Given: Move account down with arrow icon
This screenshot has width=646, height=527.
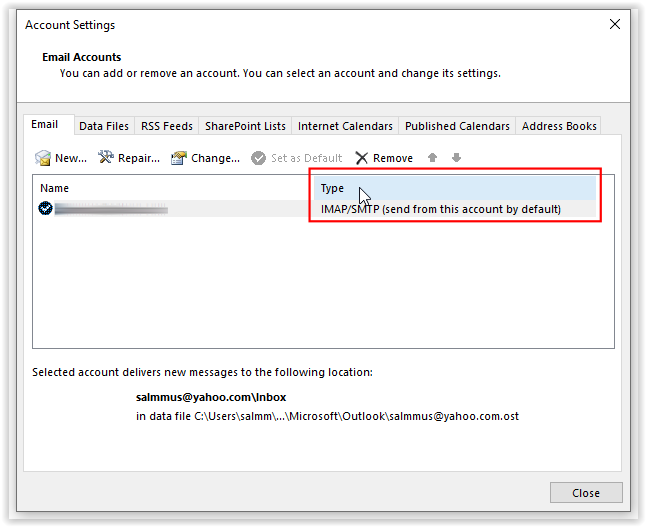Looking at the screenshot, I should point(456,158).
